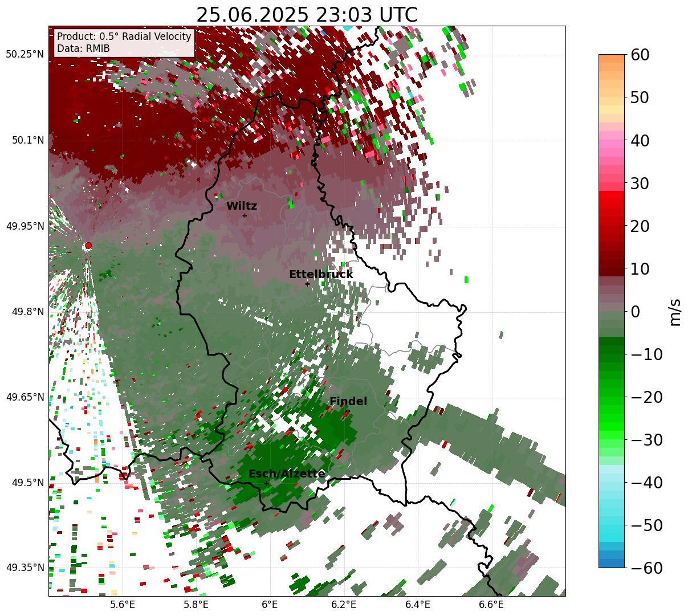
Task: Click the 5.8°E longitude label
Action: pos(196,605)
